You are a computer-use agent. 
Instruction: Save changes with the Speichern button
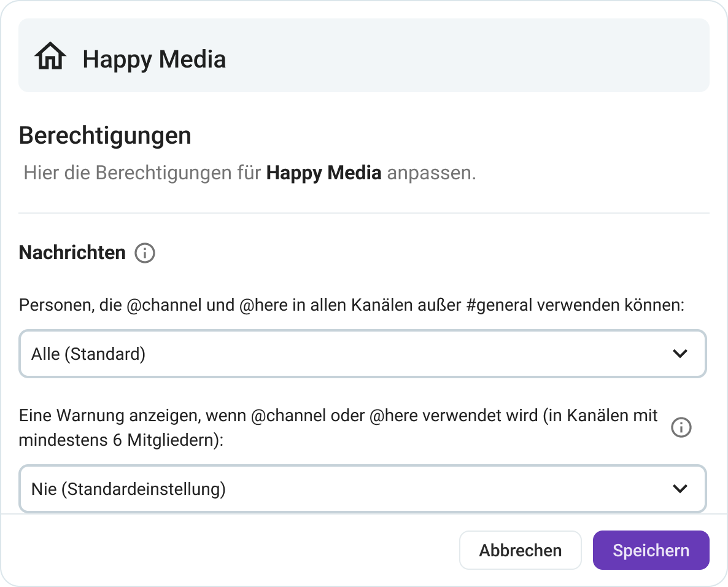click(651, 550)
